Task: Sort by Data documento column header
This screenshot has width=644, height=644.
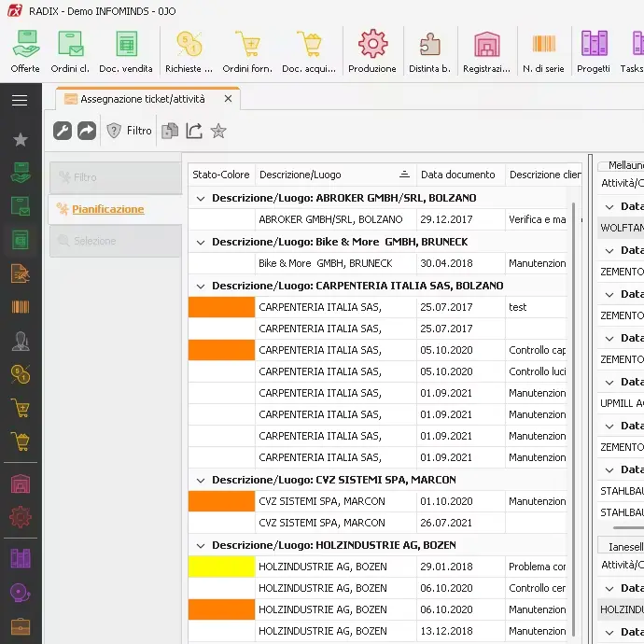Action: (460, 175)
